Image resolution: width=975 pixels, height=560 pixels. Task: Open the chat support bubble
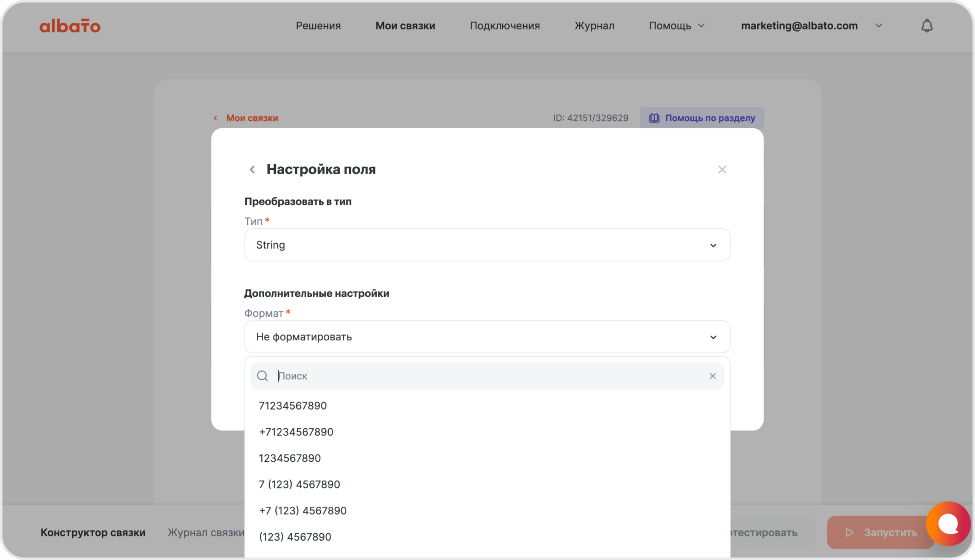click(948, 523)
